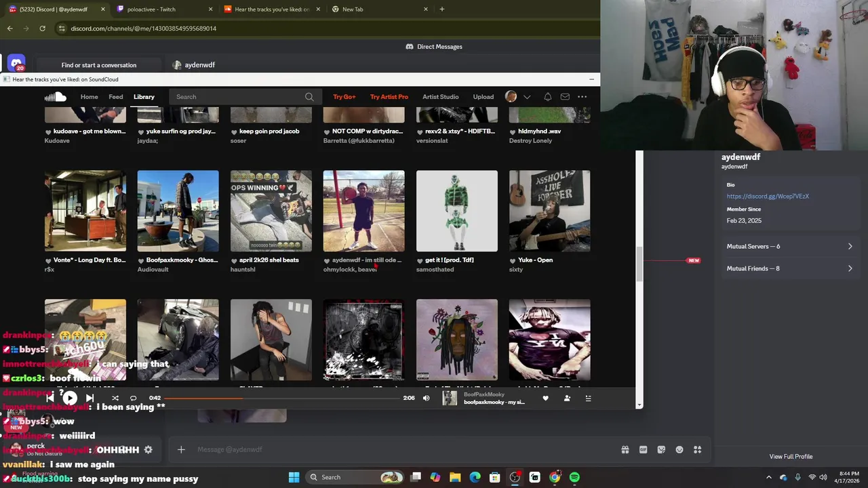Open SoundCloud Library tab
This screenshot has height=488, width=868.
144,97
